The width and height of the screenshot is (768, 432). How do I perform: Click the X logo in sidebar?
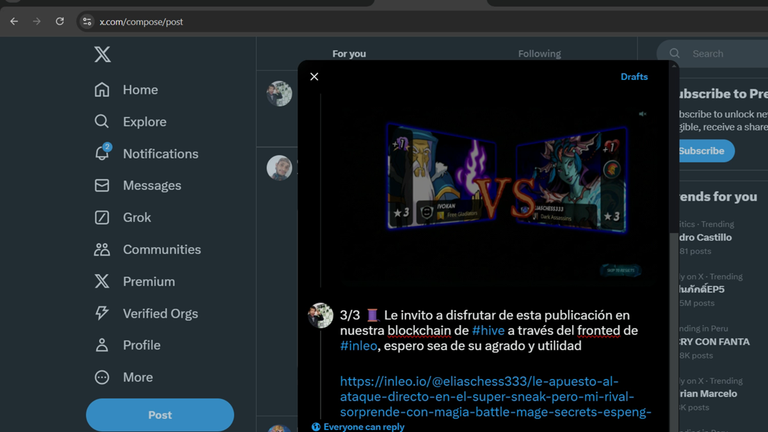tap(102, 54)
